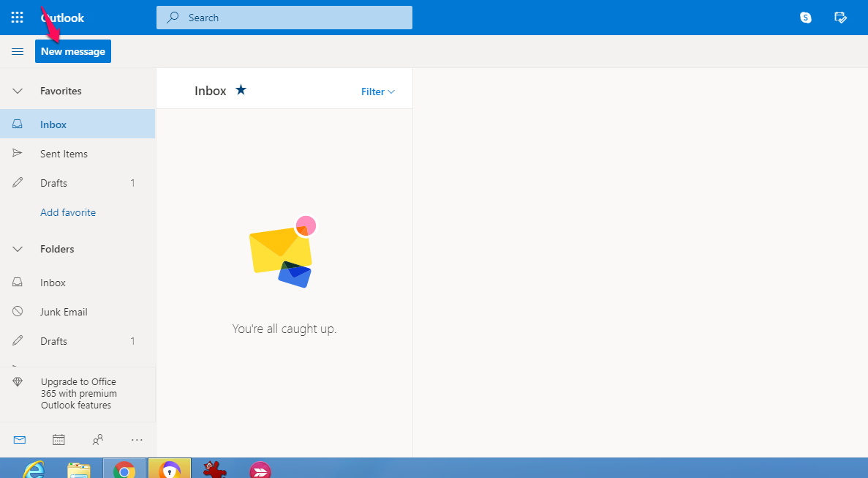Image resolution: width=868 pixels, height=478 pixels.
Task: Click into the Search box
Action: (x=284, y=17)
